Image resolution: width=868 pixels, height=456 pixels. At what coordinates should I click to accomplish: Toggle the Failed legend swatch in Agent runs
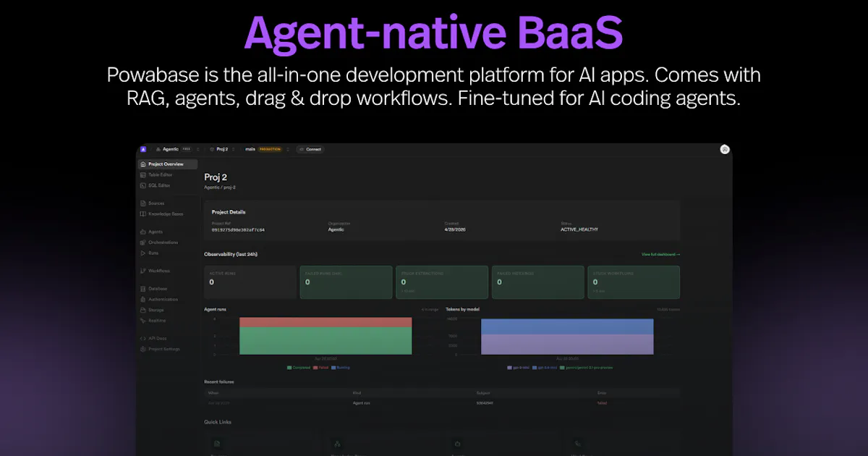coord(315,368)
